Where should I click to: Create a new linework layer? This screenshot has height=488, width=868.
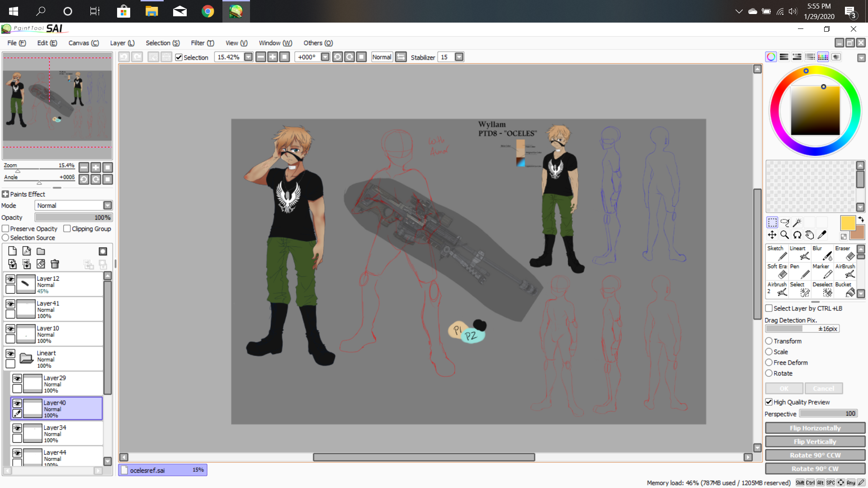coord(27,251)
